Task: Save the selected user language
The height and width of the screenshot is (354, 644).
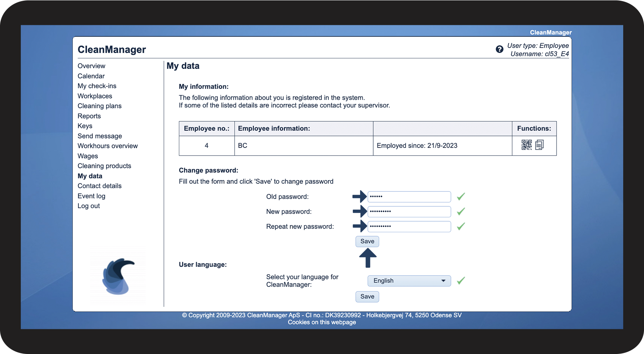Action: tap(367, 297)
